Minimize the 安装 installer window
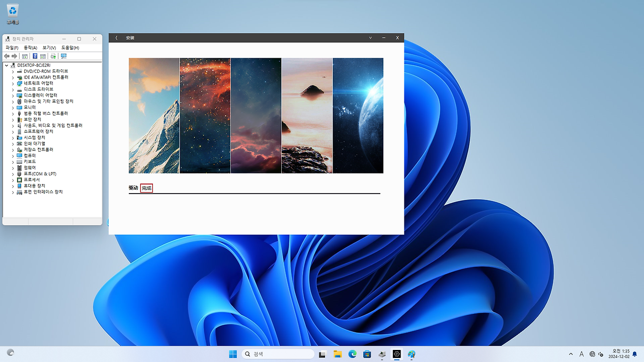644x362 pixels. click(384, 38)
